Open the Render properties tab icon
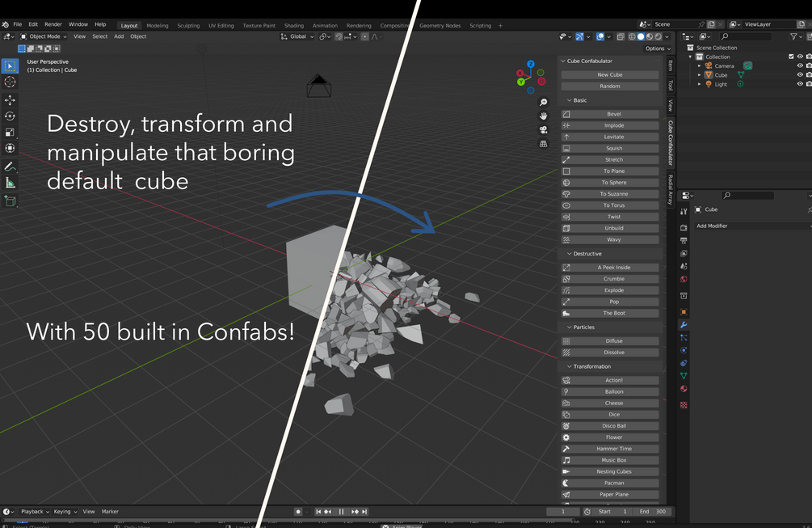The image size is (812, 528). coord(684,228)
